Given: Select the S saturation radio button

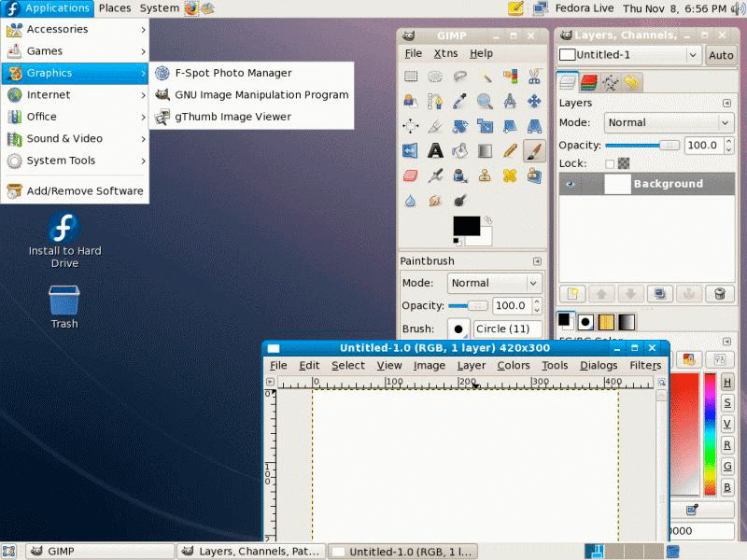Looking at the screenshot, I should [x=727, y=403].
